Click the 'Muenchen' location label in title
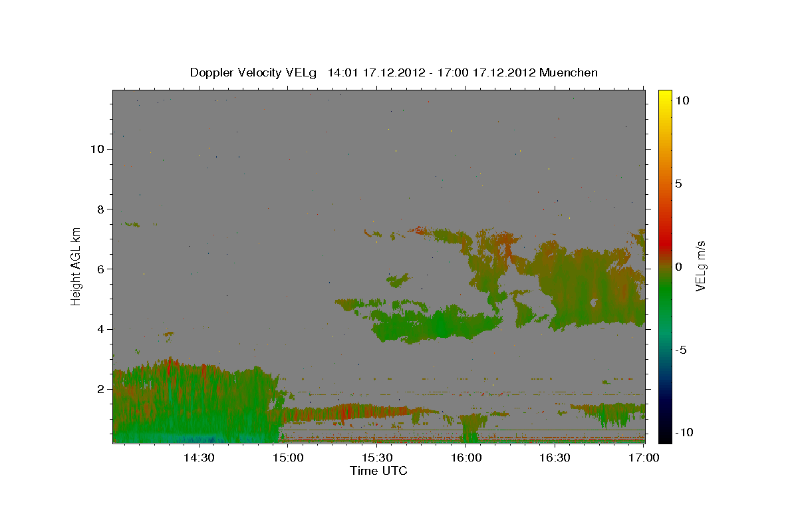Image resolution: width=798 pixels, height=532 pixels. (569, 72)
